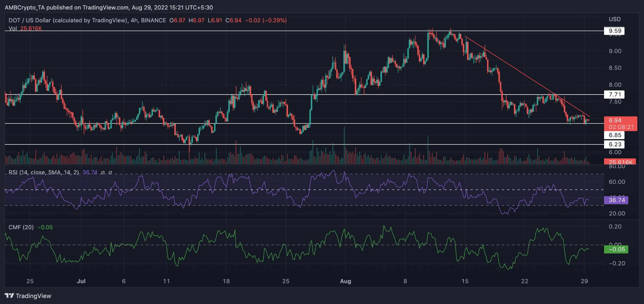Click the USD currency label on price axis
Image resolution: width=644 pixels, height=304 pixels.
coord(615,19)
